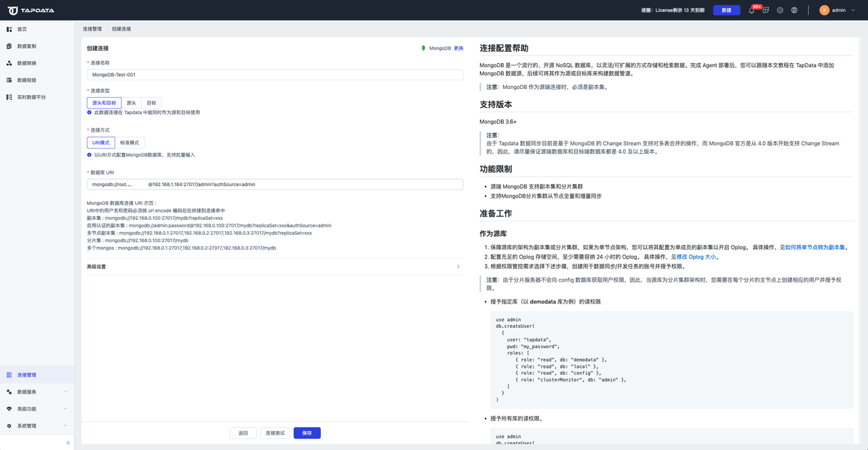Click the 保存 button
The height and width of the screenshot is (450, 868).
tap(307, 433)
